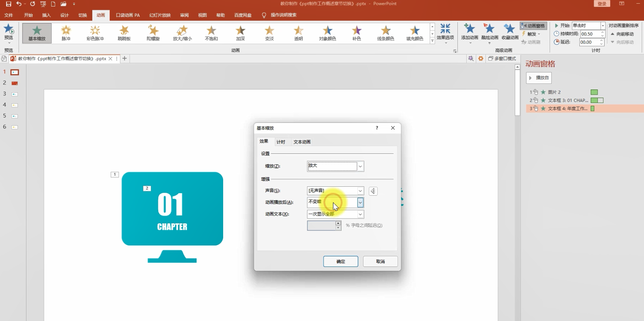Open the 动画播放后 after-animation color dropdown

click(360, 202)
